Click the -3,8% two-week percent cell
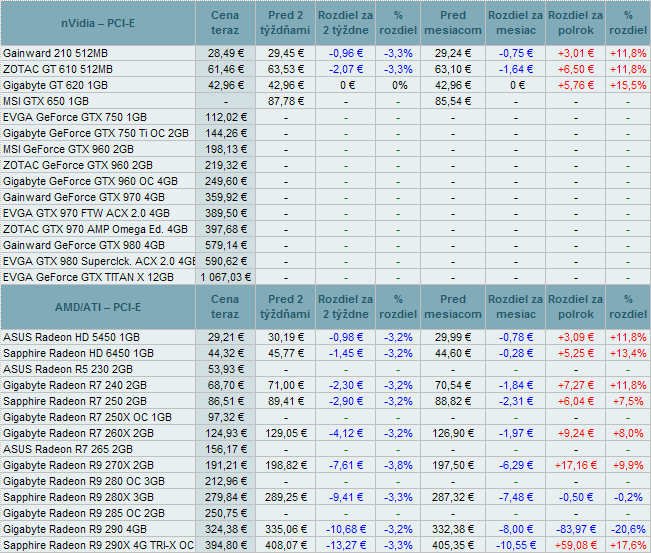Image resolution: width=651 pixels, height=553 pixels. [398, 465]
